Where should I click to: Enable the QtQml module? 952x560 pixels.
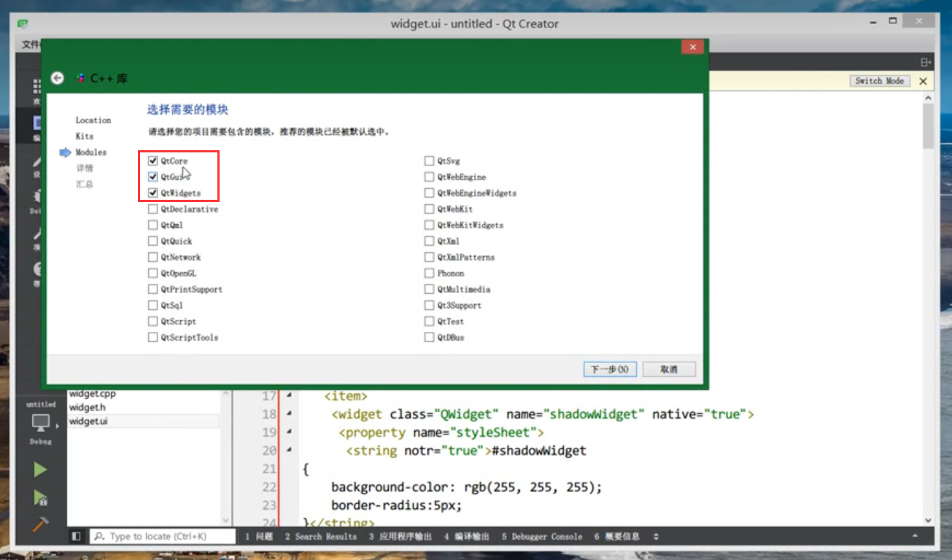(153, 225)
